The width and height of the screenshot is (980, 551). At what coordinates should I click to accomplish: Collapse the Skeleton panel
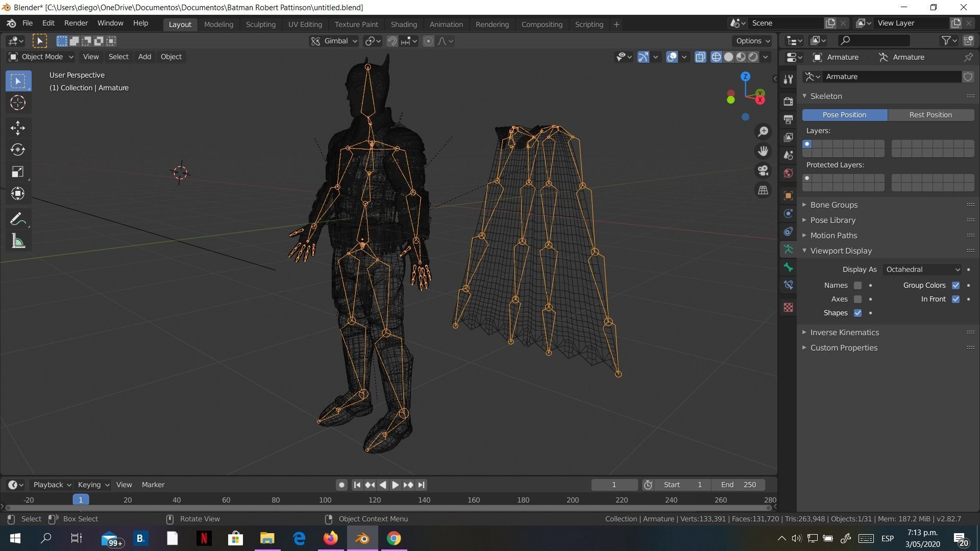pos(826,96)
